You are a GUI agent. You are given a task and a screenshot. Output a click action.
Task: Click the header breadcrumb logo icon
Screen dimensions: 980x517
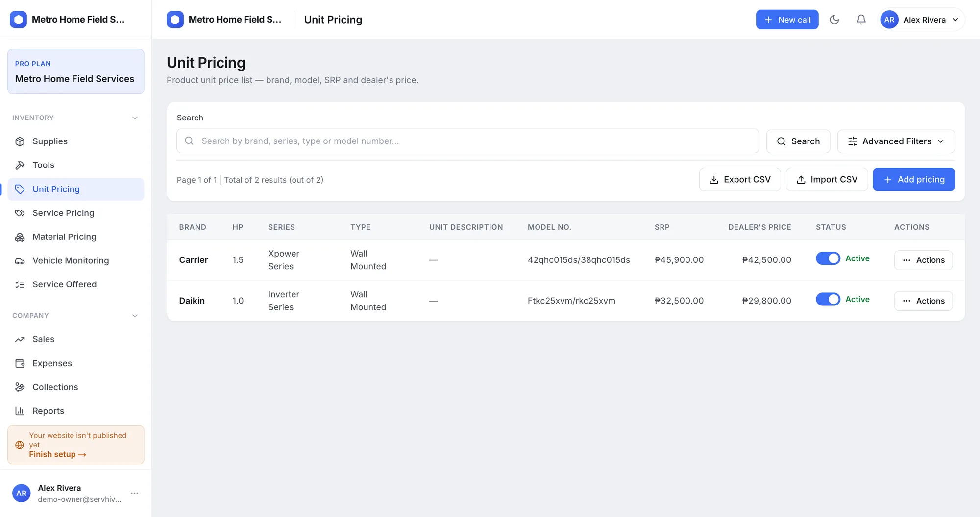click(x=175, y=20)
